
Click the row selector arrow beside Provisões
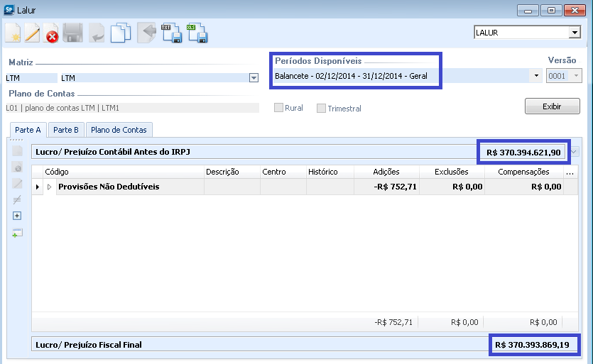click(x=38, y=187)
